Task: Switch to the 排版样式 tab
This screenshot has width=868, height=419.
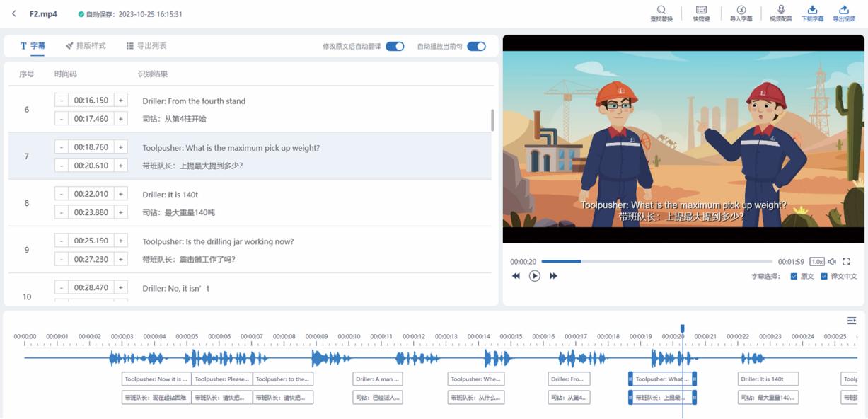Action: [x=86, y=46]
